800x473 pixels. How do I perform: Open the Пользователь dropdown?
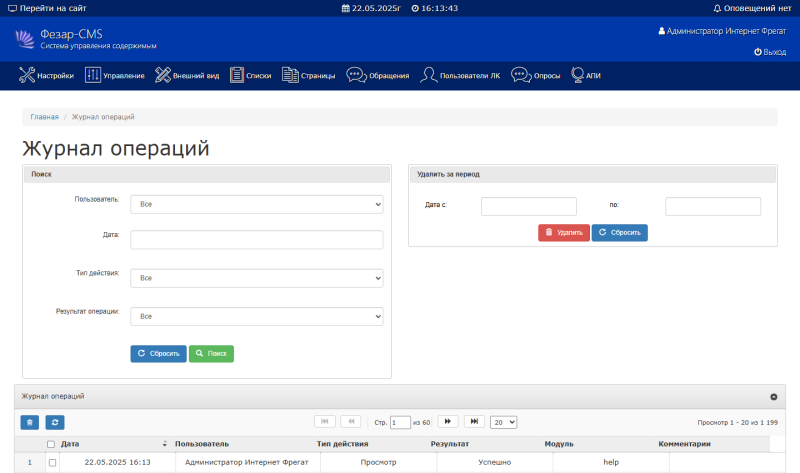(x=256, y=204)
